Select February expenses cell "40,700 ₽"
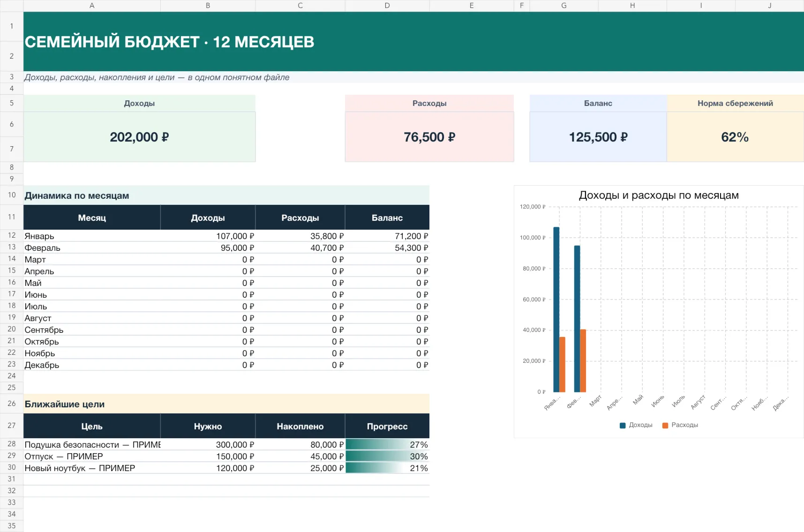Image resolution: width=804 pixels, height=532 pixels. pos(300,247)
